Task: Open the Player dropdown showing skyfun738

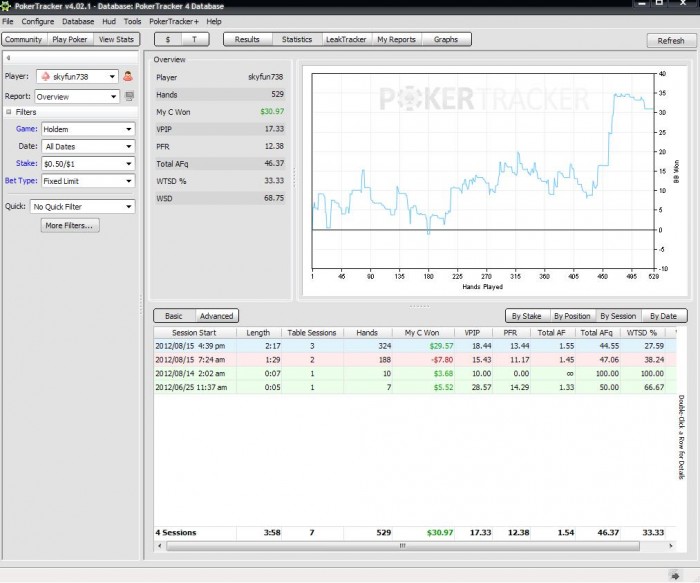Action: pyautogui.click(x=77, y=77)
